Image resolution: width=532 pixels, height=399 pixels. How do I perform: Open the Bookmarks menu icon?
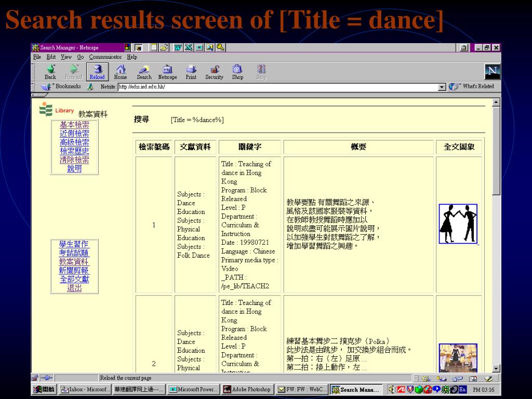[x=46, y=87]
